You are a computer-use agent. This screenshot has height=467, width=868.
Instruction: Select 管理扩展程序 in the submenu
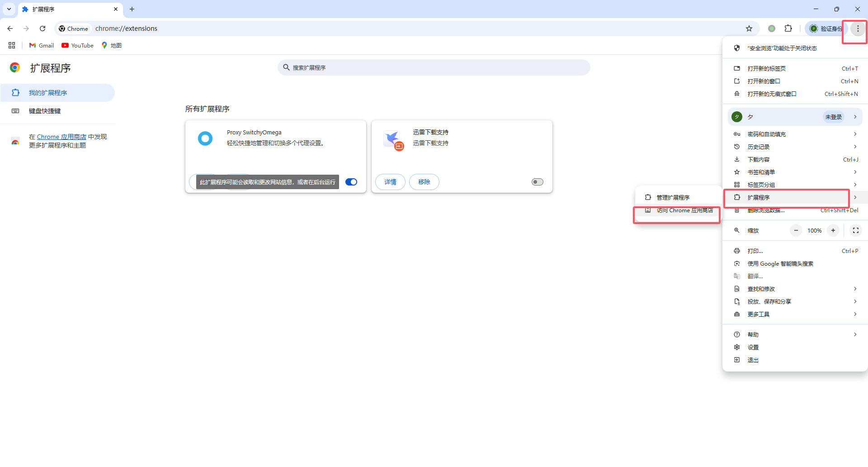[x=673, y=197]
